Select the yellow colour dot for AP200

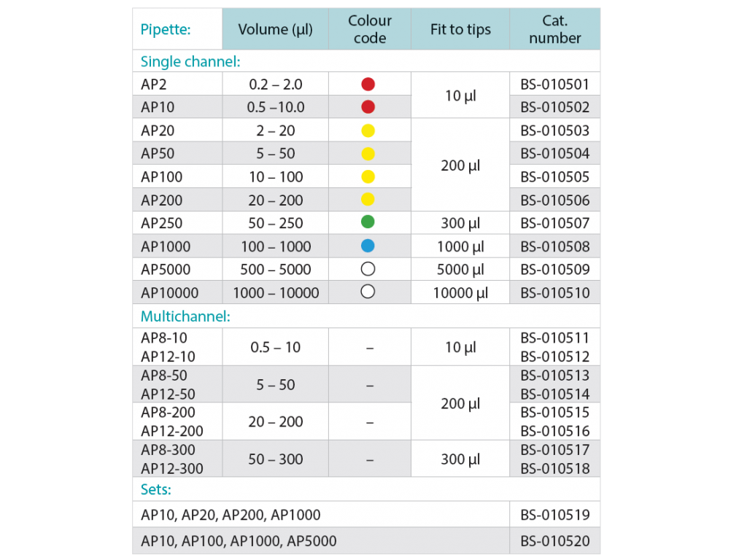(368, 200)
